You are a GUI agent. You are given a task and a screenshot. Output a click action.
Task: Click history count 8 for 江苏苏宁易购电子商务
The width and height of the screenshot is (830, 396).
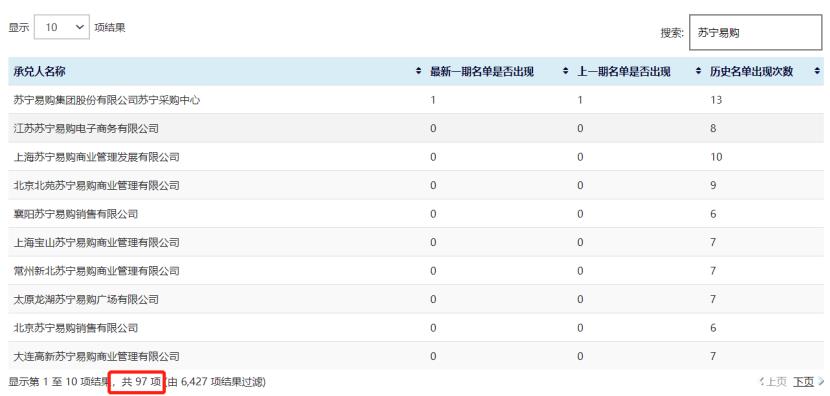pyautogui.click(x=714, y=128)
